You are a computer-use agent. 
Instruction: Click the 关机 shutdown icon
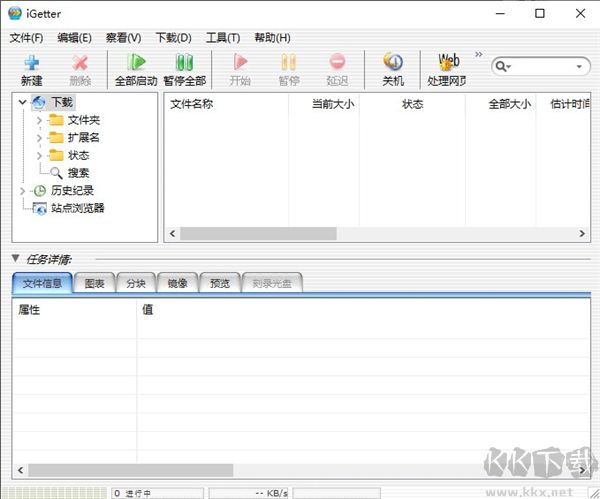tap(393, 62)
